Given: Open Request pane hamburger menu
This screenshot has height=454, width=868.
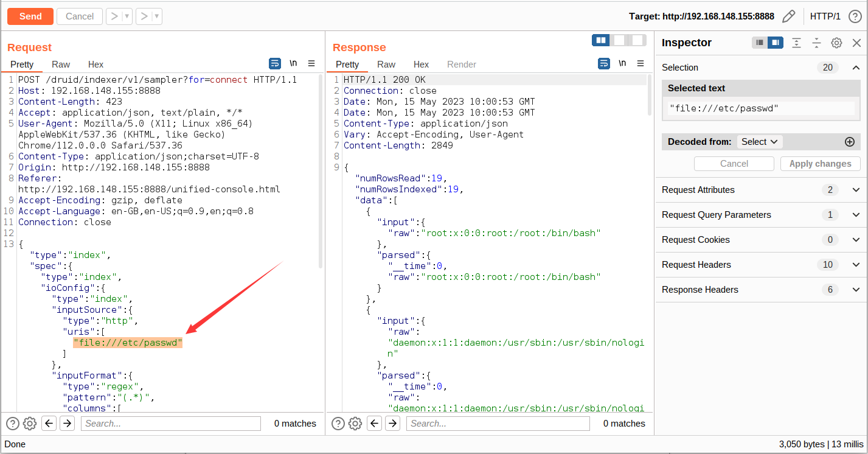Looking at the screenshot, I should click(x=311, y=63).
